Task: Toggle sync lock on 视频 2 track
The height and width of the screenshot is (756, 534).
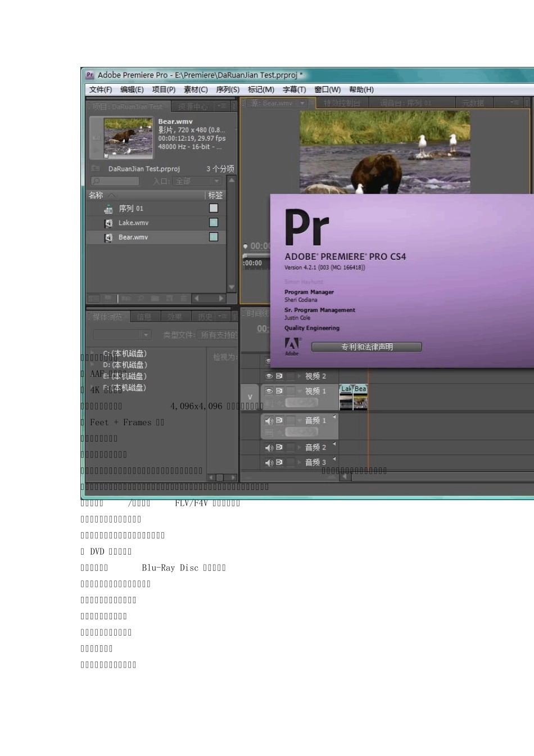Action: tap(279, 376)
